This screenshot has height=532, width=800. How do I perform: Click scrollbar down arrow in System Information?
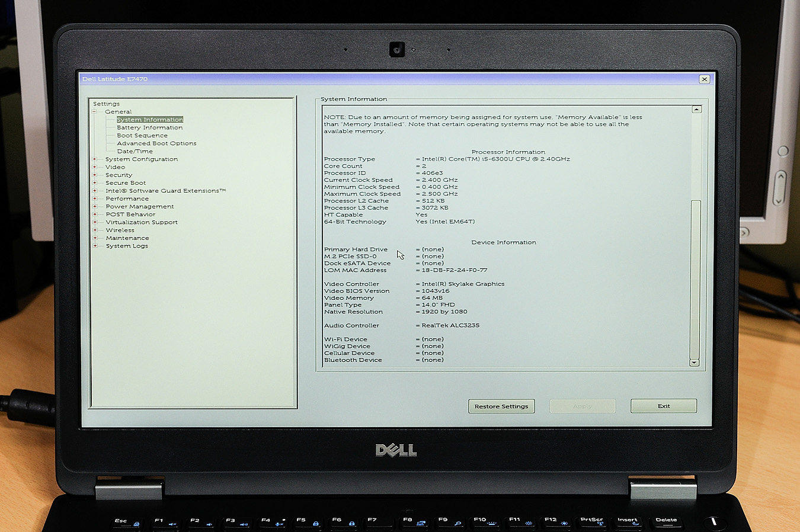(695, 363)
